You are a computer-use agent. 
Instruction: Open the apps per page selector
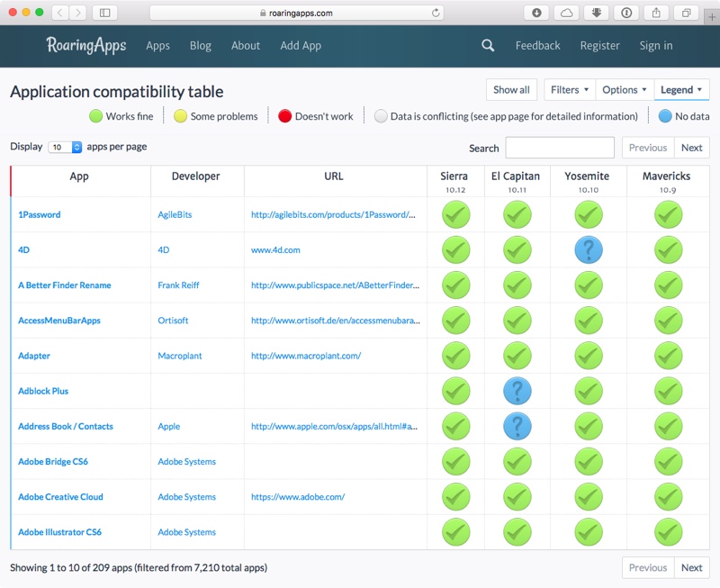65,147
